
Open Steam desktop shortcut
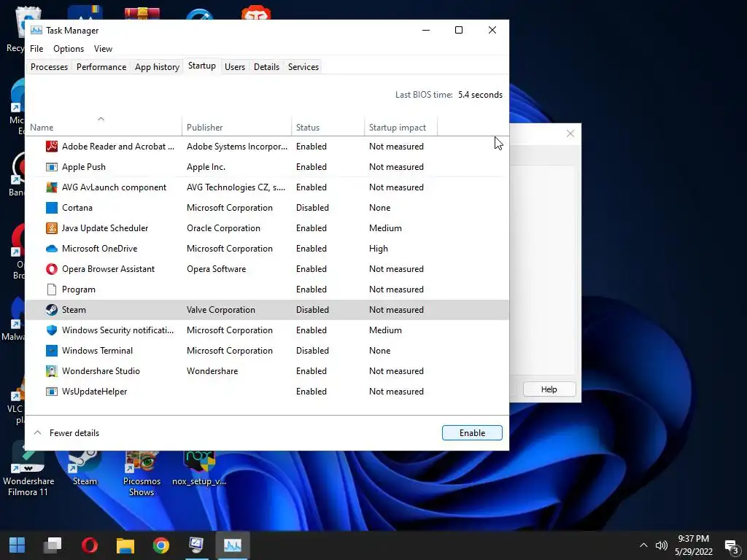tap(85, 467)
